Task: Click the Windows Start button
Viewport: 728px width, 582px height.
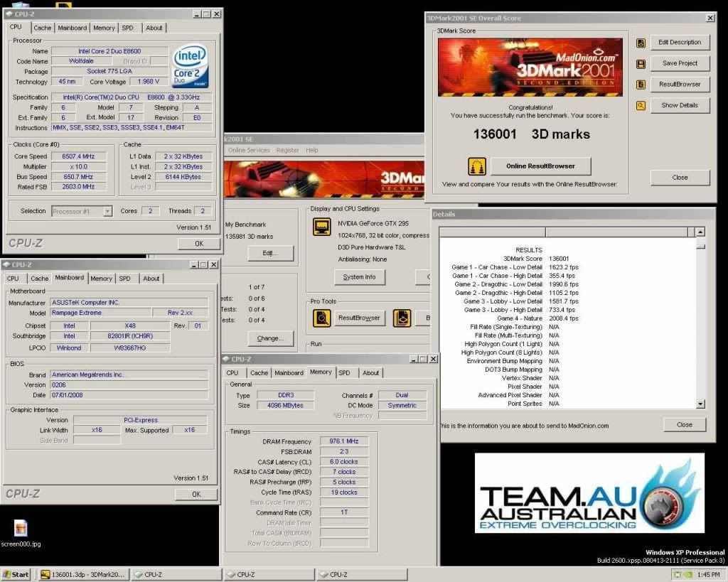Action: tap(16, 574)
